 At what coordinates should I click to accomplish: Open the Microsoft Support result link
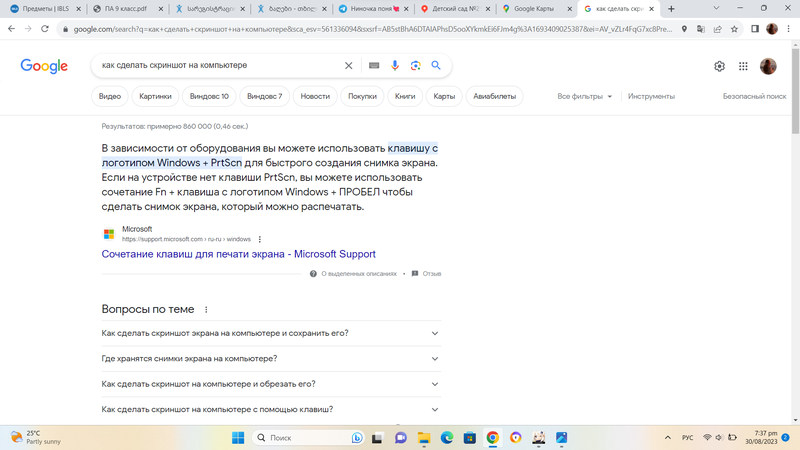(238, 254)
